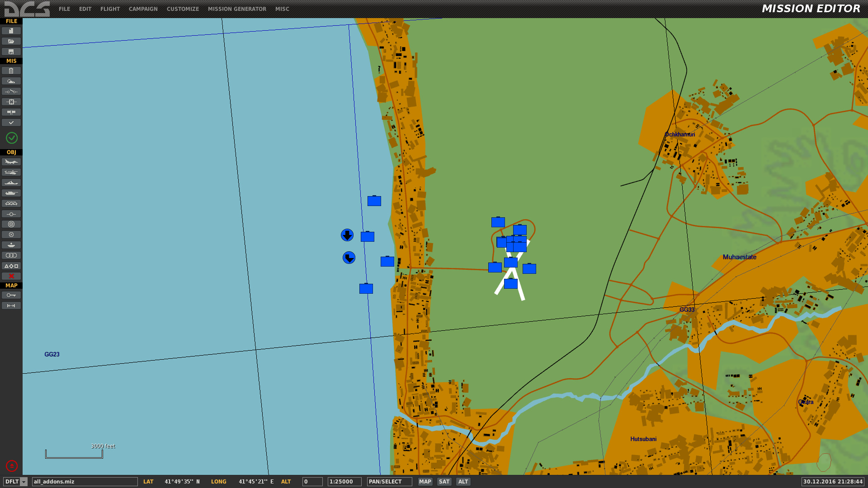Image resolution: width=868 pixels, height=488 pixels.
Task: Select the round unit marker with slanted arrow
Action: pos(349,258)
